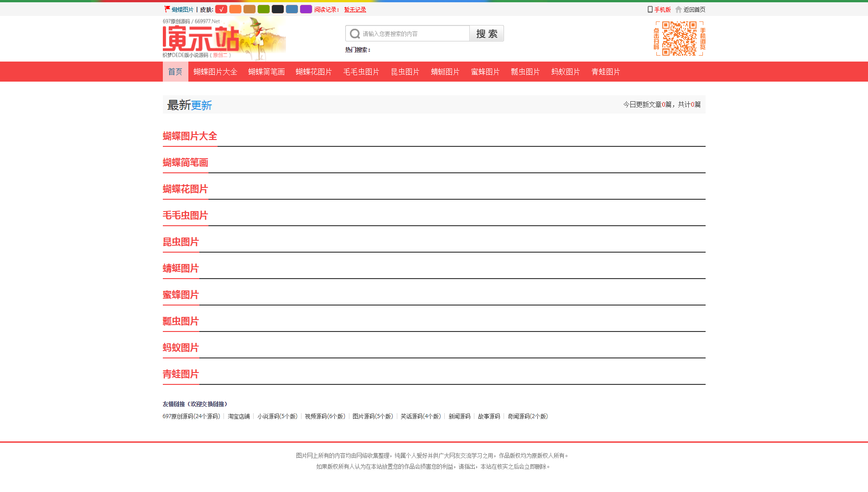Open 蝴蝶简笔画 in the navigation bar
The height and width of the screenshot is (492, 868).
[x=266, y=72]
